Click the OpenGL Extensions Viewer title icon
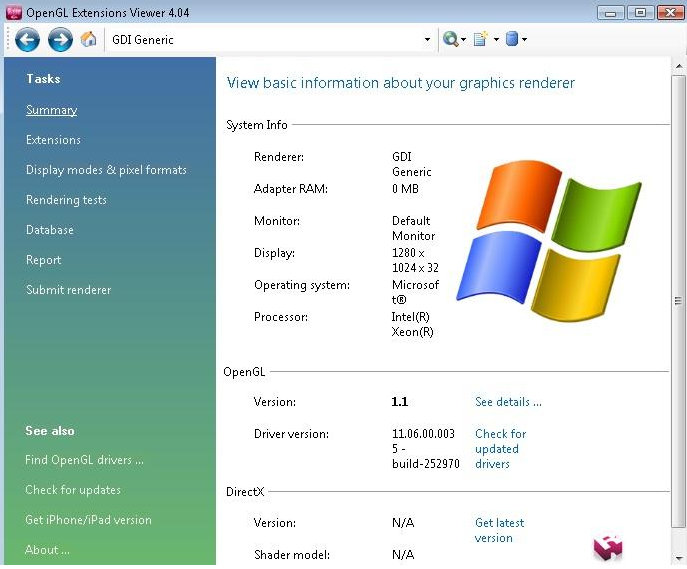The image size is (687, 569). 14,12
